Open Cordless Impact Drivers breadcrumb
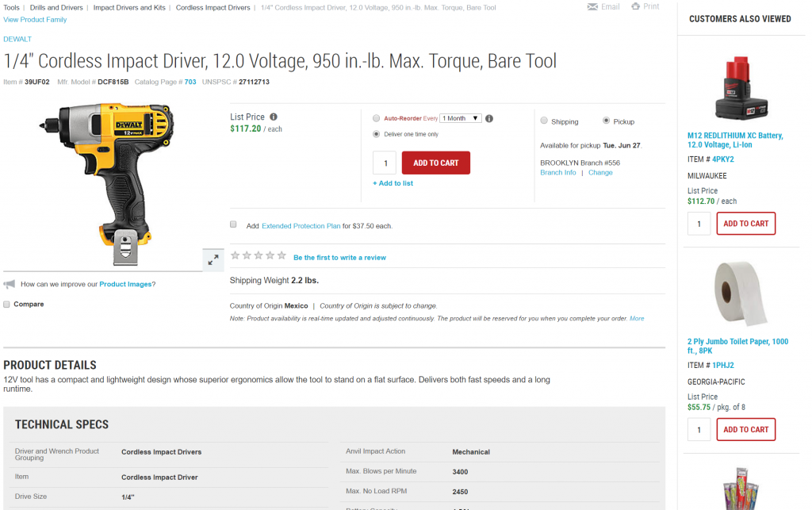The width and height of the screenshot is (812, 510). [x=213, y=8]
